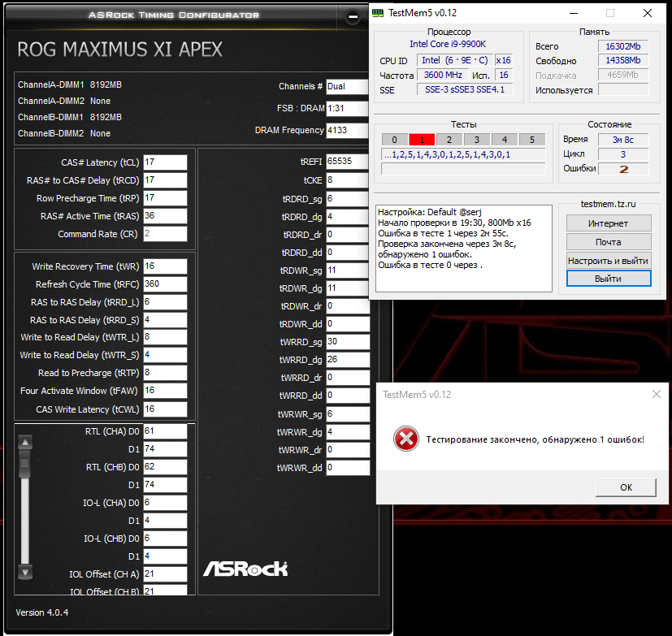Click the tRRD_L value field
This screenshot has height=636, width=672.
coord(165,302)
